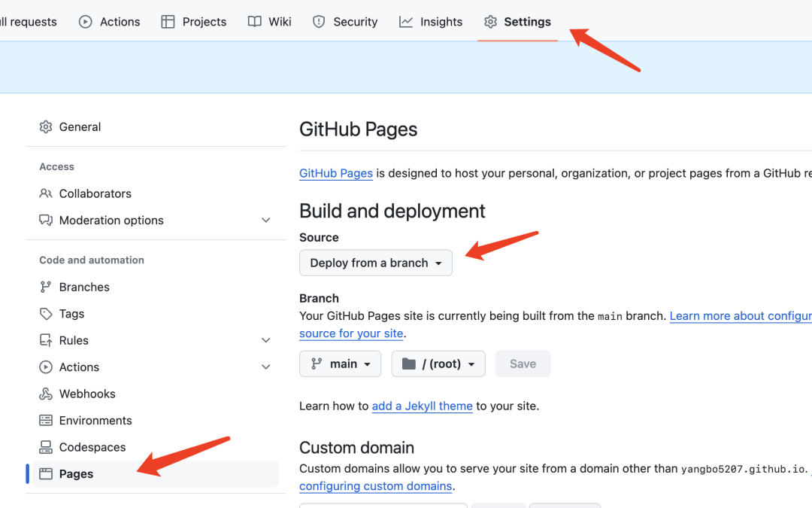Click the Build and deployment heading
The height and width of the screenshot is (508, 812).
click(x=392, y=211)
